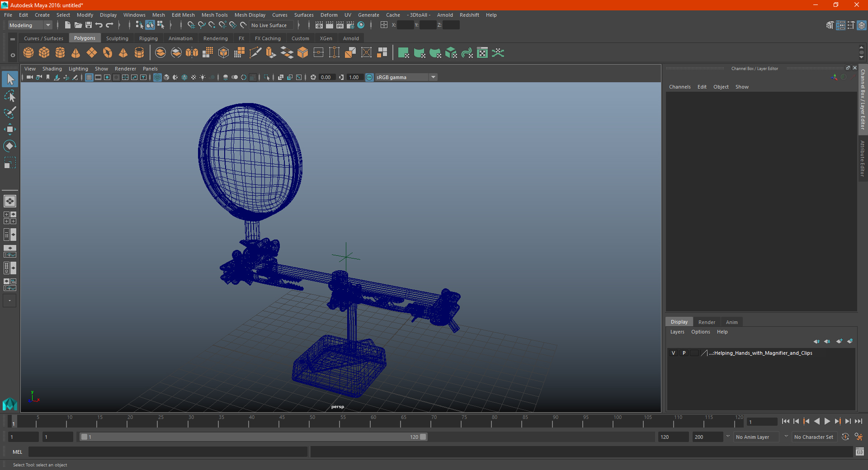Image resolution: width=868 pixels, height=470 pixels.
Task: Toggle wireframe display mode icon
Action: point(157,77)
